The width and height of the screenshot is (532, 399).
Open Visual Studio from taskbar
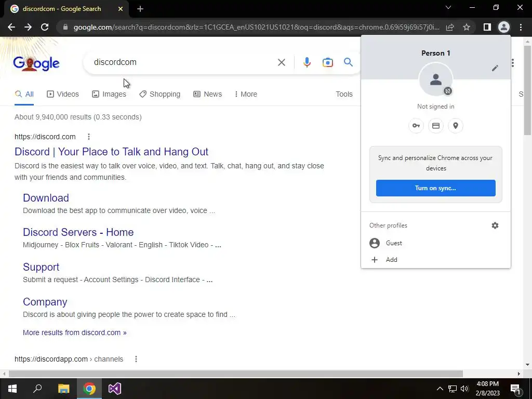(x=115, y=389)
